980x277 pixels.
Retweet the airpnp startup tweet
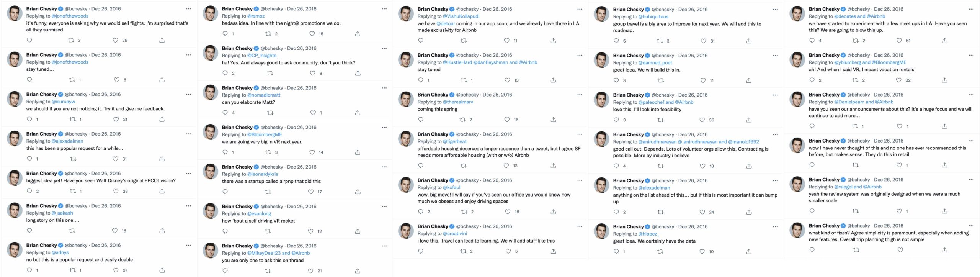click(x=268, y=192)
